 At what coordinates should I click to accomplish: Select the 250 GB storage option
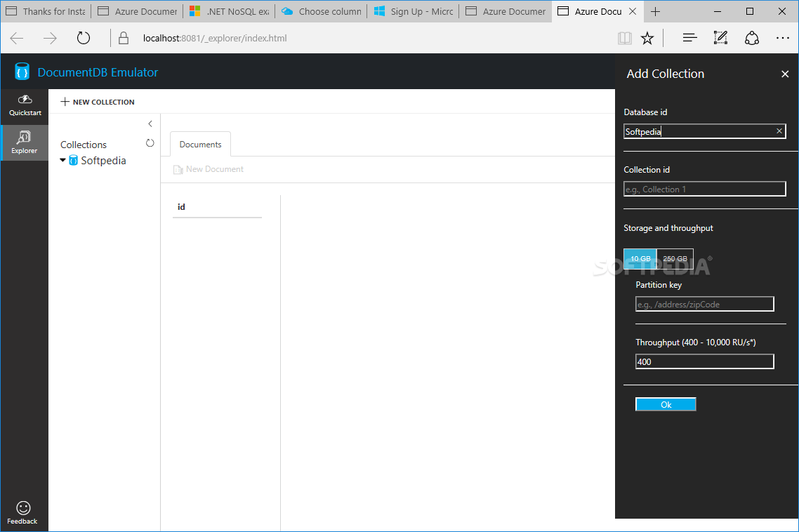[x=675, y=258]
